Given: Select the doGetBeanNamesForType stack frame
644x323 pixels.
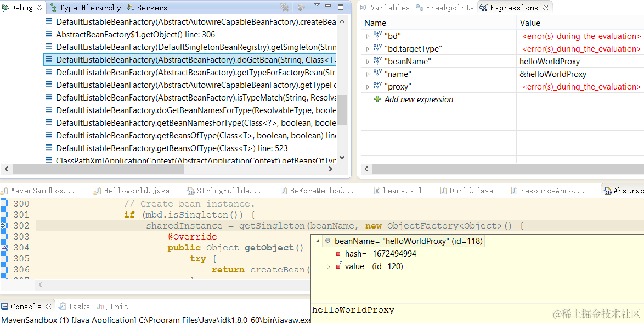Looking at the screenshot, I should point(196,110).
